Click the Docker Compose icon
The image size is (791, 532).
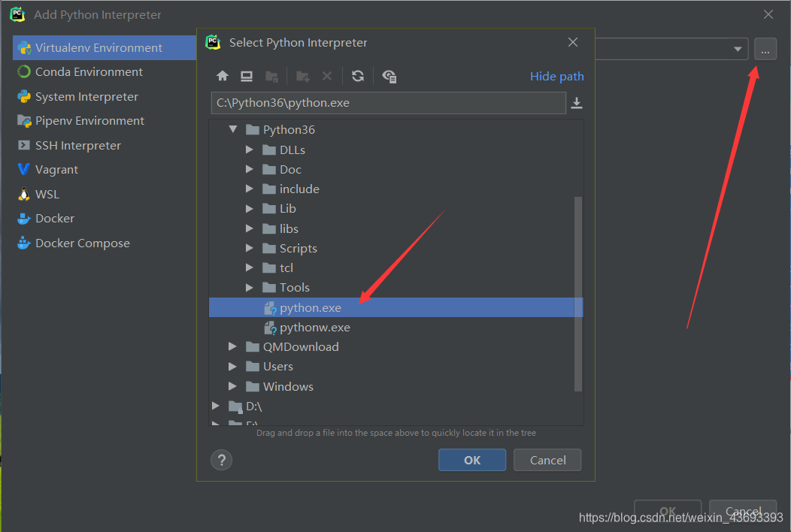pyautogui.click(x=24, y=243)
